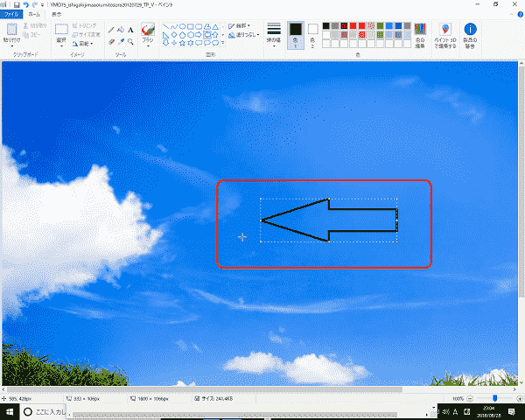Viewport: 525px width, 420px height.
Task: Click the Undo arrow in title bar
Action: (x=25, y=4)
